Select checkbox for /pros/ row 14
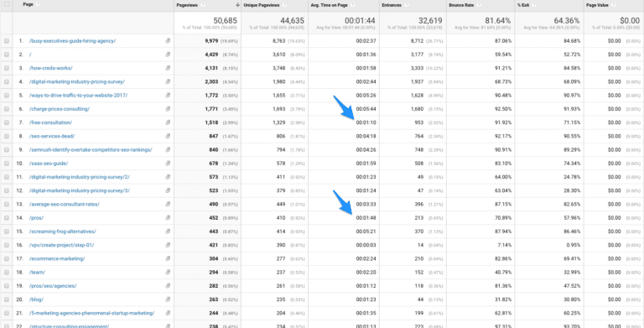Image resolution: width=644 pixels, height=328 pixels. (x=6, y=218)
